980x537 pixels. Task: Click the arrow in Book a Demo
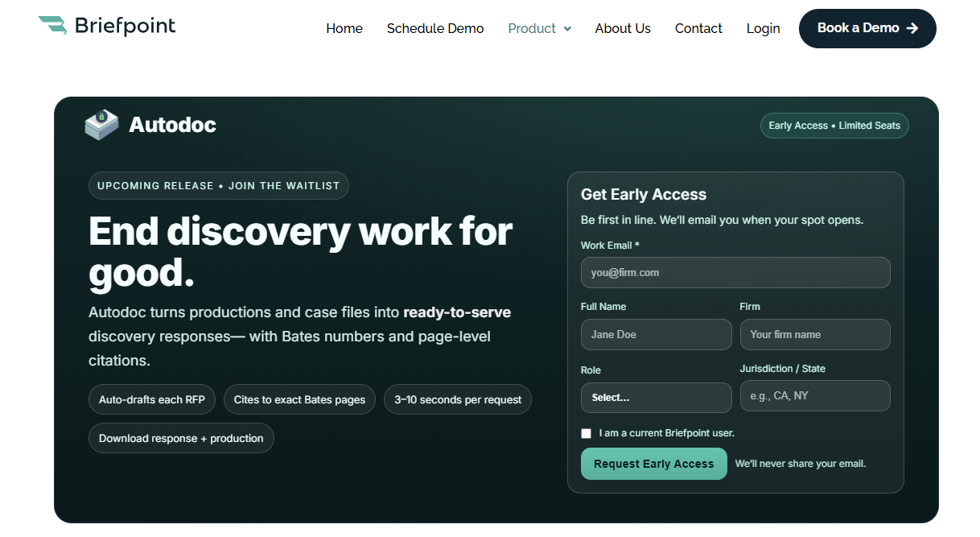pos(912,28)
